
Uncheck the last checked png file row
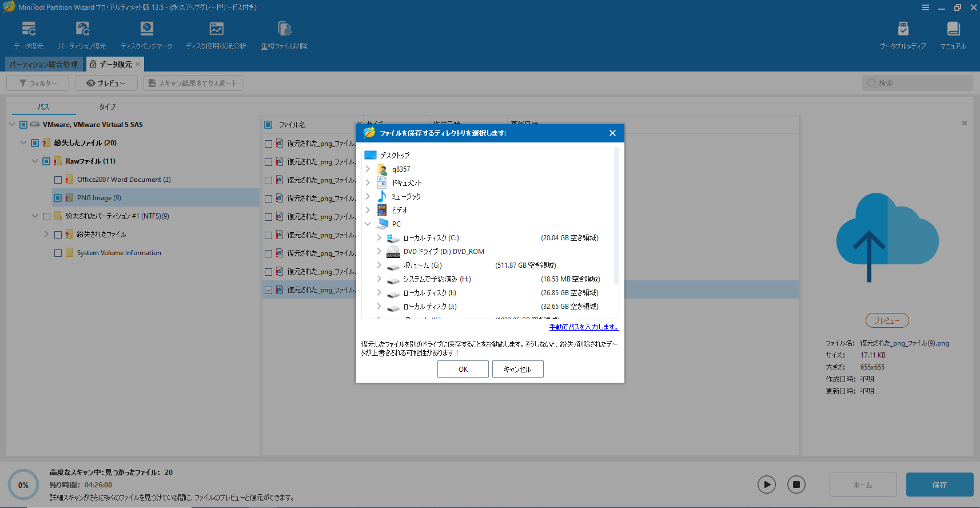click(268, 290)
